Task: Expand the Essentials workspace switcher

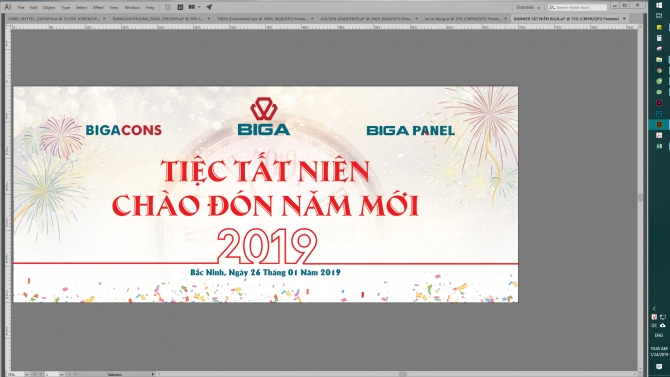Action: coord(528,7)
